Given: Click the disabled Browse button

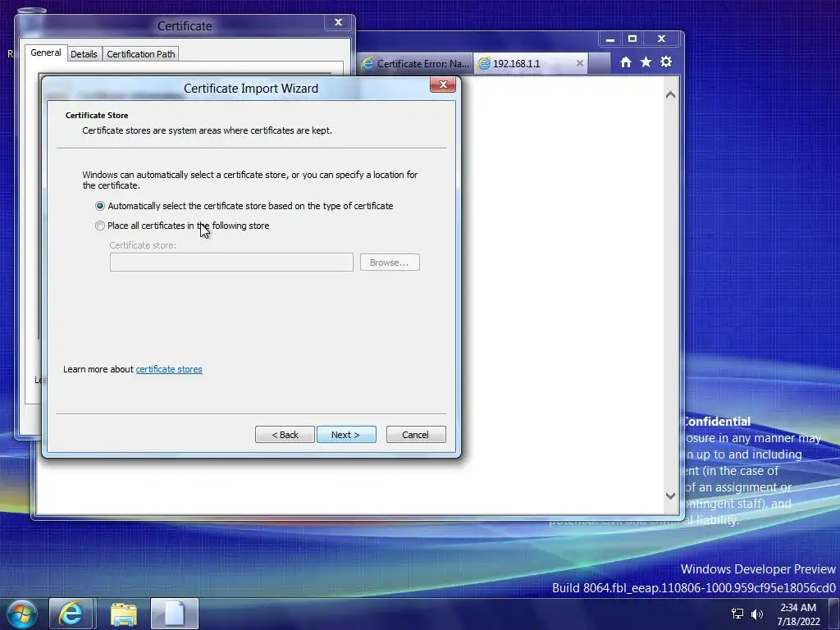Looking at the screenshot, I should pyautogui.click(x=390, y=262).
